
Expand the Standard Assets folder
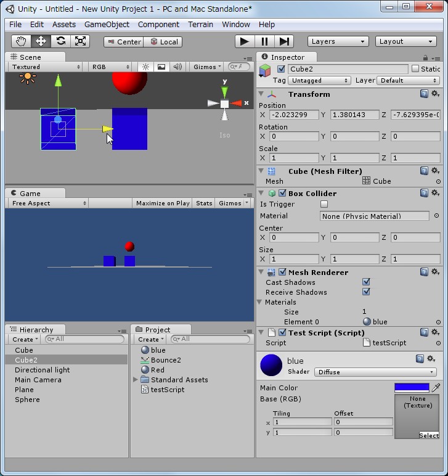(136, 380)
